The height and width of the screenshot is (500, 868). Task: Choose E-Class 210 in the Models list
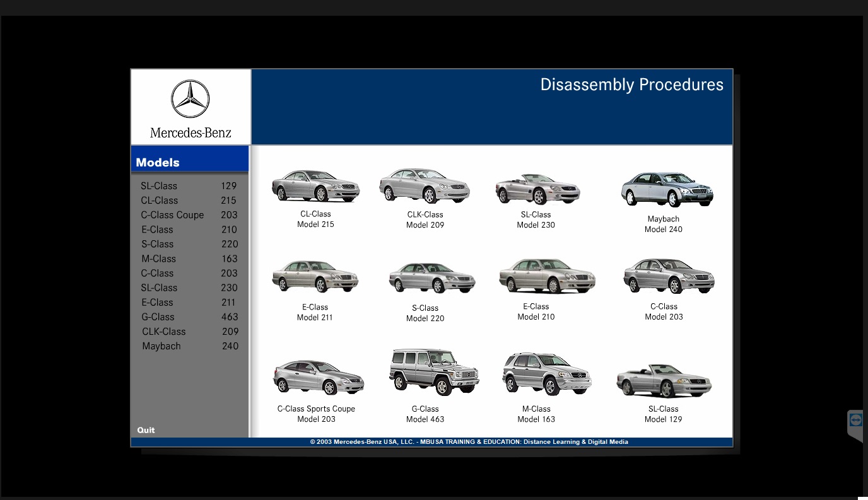tap(189, 230)
